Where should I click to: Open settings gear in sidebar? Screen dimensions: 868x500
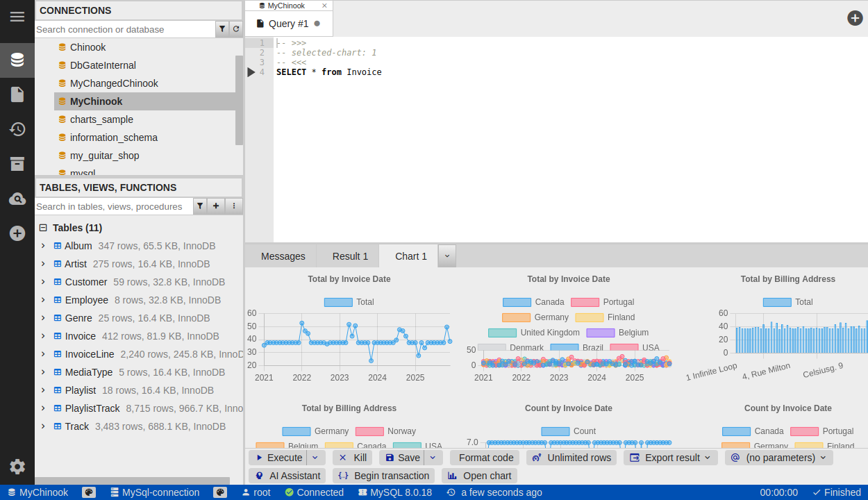[x=17, y=467]
